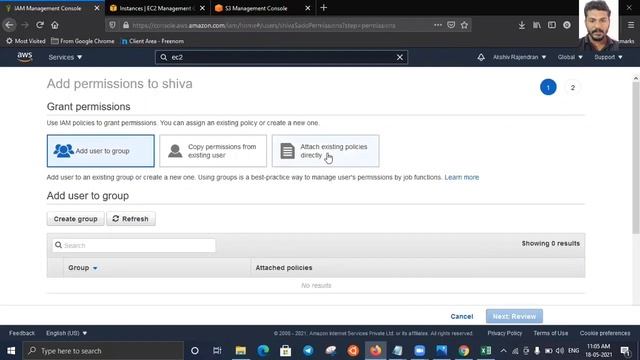Close the EC2 Instances tab

[202, 8]
